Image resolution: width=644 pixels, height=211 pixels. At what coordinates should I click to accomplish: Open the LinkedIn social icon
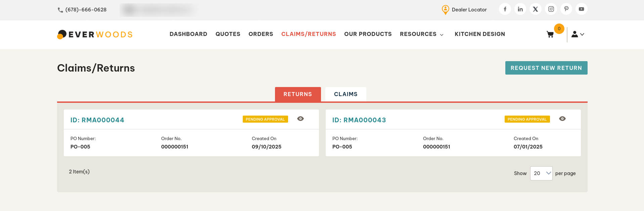[x=520, y=9]
